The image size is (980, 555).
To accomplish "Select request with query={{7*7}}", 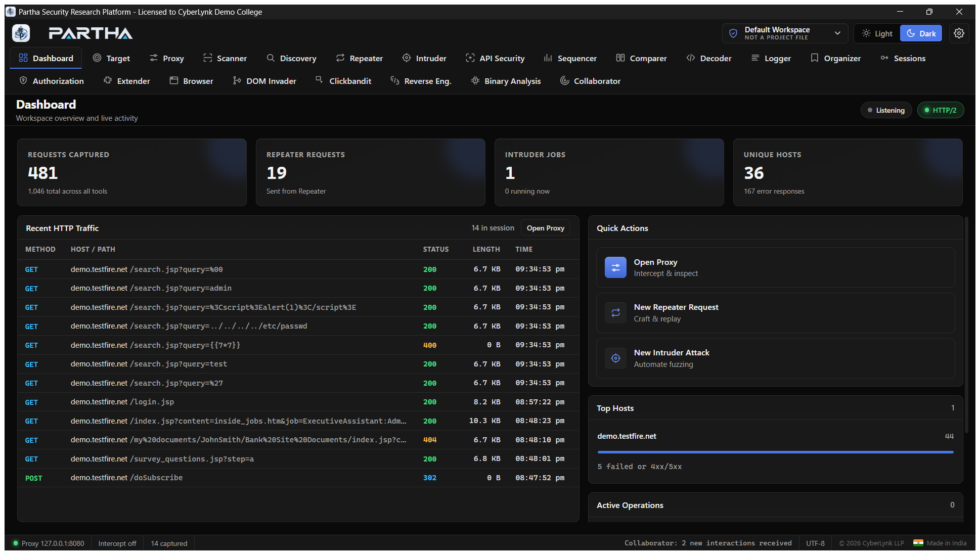I will 298,345.
